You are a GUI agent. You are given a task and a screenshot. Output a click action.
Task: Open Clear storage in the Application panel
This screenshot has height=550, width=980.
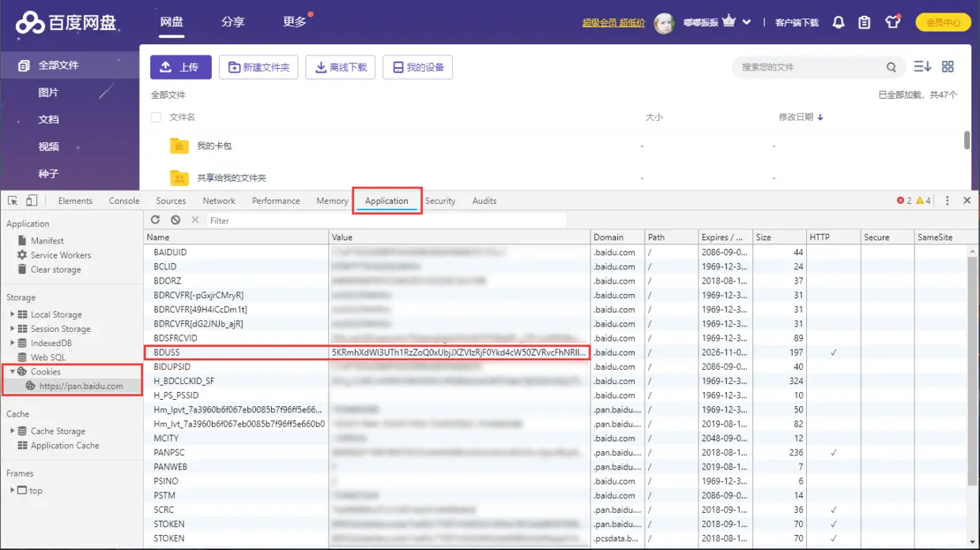click(x=55, y=269)
